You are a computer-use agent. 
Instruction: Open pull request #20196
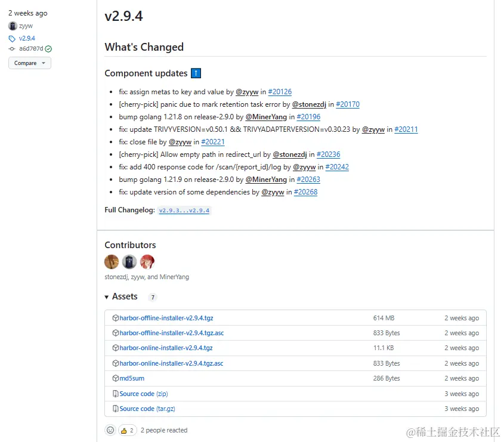(308, 117)
